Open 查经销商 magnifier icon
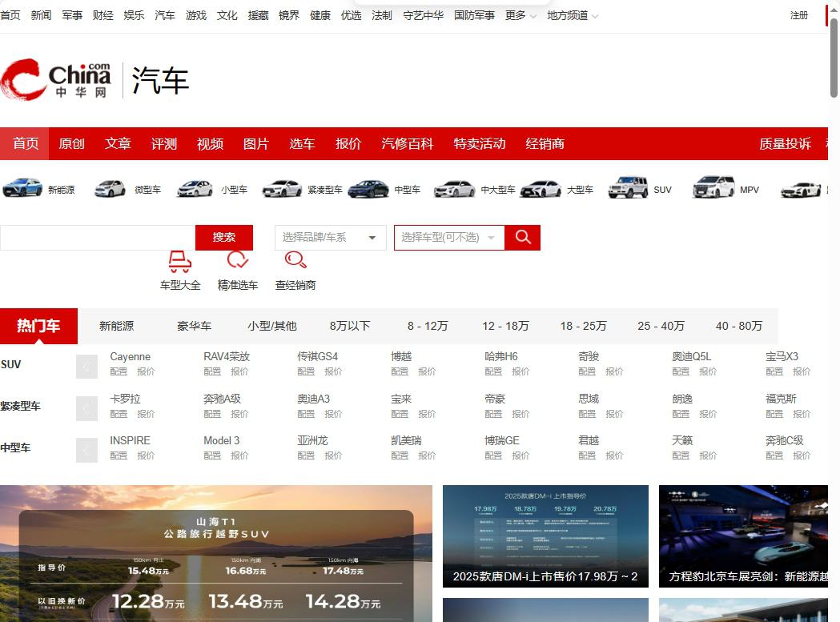The image size is (840, 622). 295,260
